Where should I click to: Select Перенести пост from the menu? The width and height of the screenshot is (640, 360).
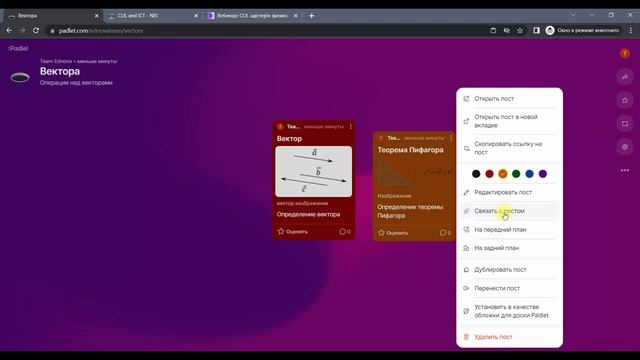tap(509, 288)
